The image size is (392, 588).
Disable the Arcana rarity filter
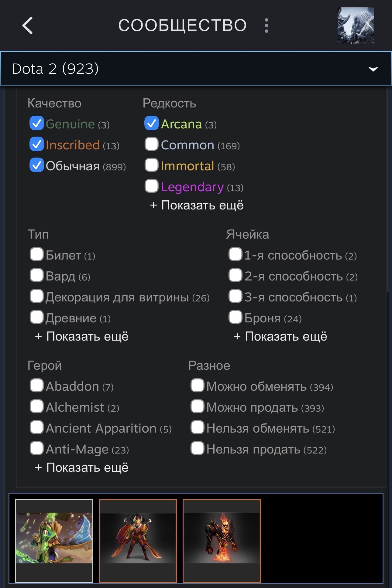click(152, 124)
